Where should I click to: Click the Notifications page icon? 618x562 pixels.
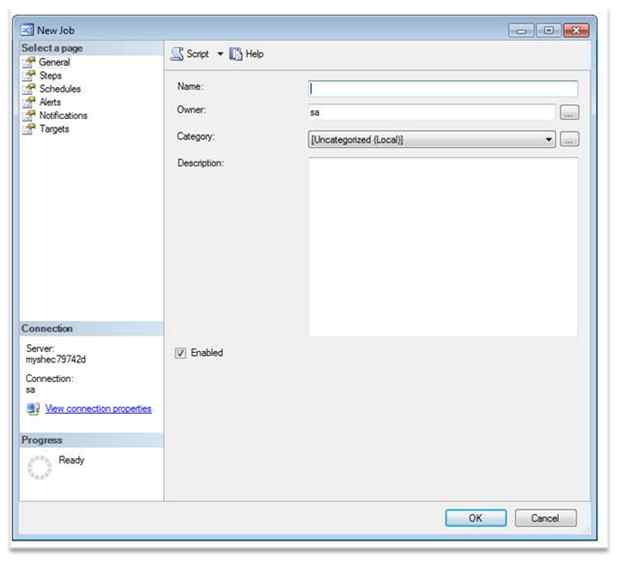(29, 116)
